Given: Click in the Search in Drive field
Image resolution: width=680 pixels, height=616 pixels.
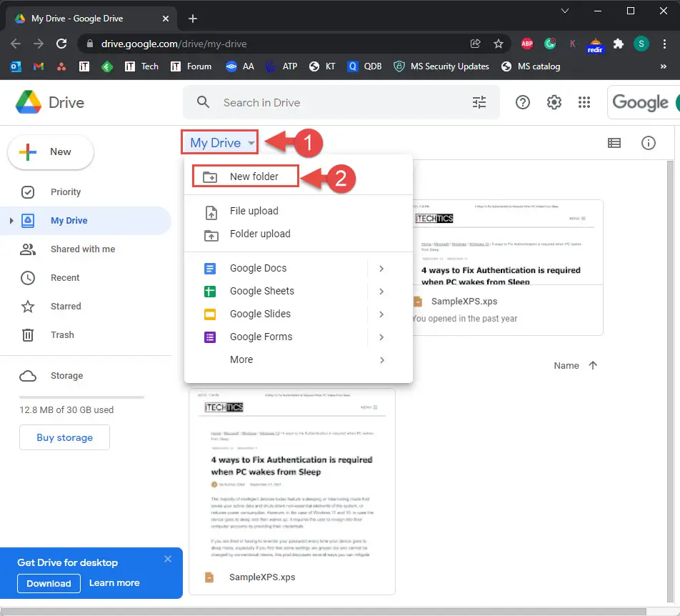Looking at the screenshot, I should [343, 103].
